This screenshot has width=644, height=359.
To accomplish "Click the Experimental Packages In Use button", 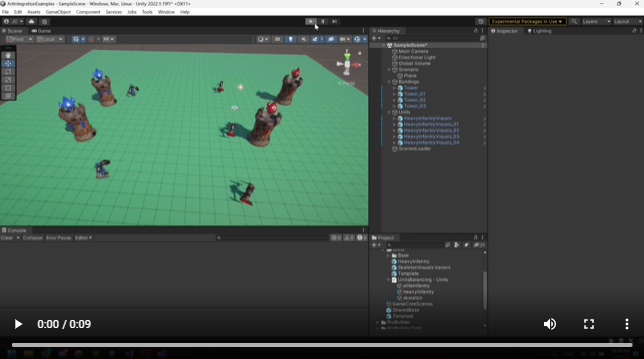I will 527,21.
